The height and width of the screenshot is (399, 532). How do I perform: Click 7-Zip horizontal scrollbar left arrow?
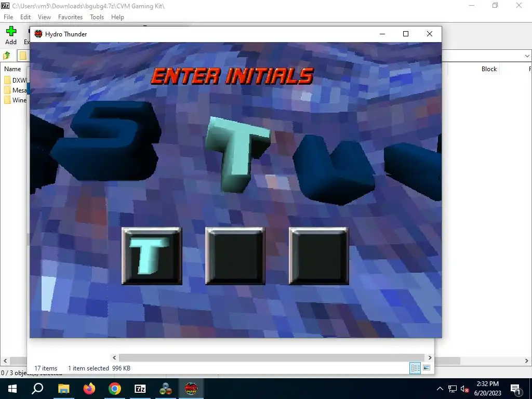point(5,361)
